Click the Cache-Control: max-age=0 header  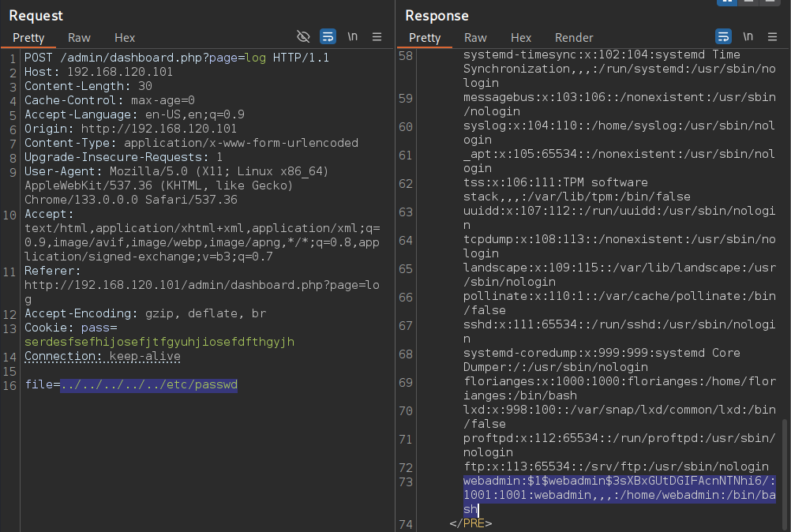click(110, 100)
